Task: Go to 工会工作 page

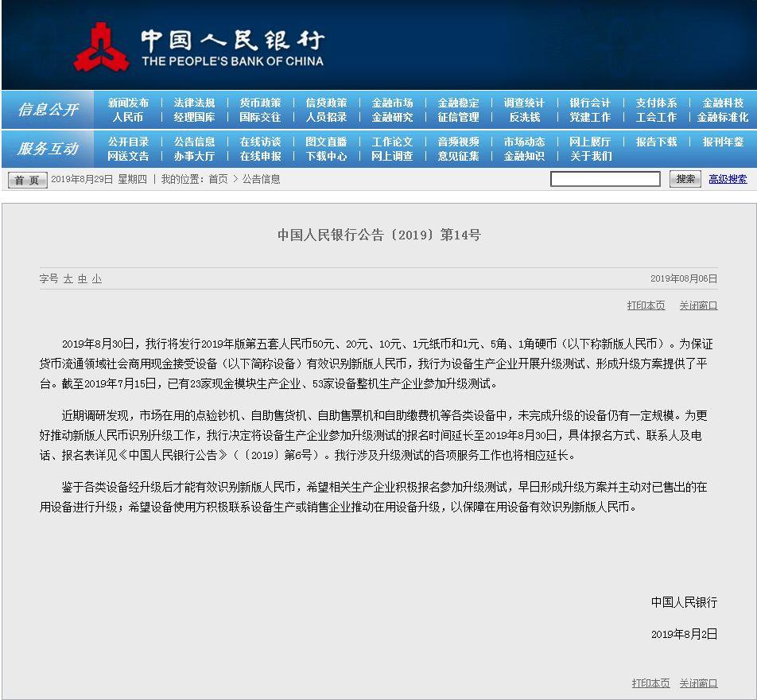Action: tap(656, 118)
